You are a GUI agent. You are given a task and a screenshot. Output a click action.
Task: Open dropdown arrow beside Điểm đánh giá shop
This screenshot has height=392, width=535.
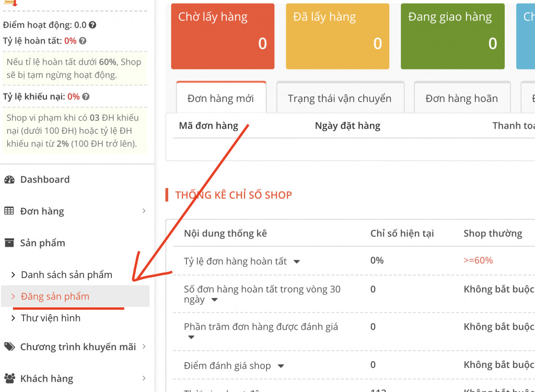[x=281, y=366]
